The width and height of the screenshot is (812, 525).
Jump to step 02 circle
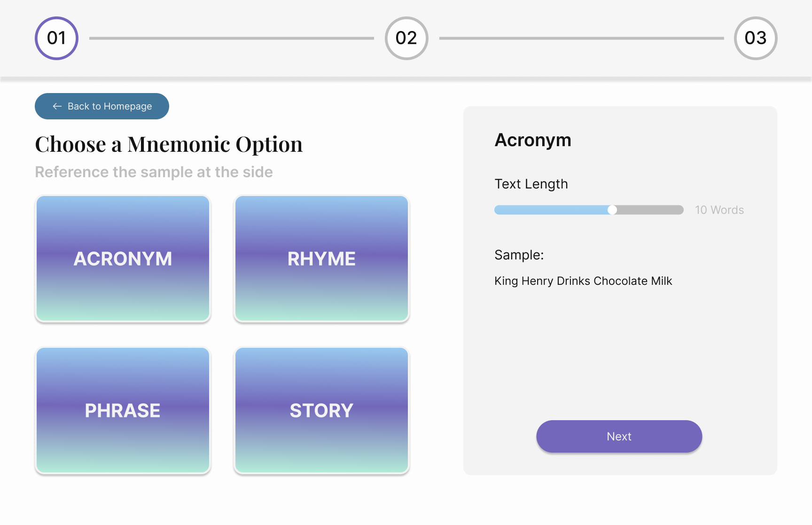pyautogui.click(x=406, y=38)
